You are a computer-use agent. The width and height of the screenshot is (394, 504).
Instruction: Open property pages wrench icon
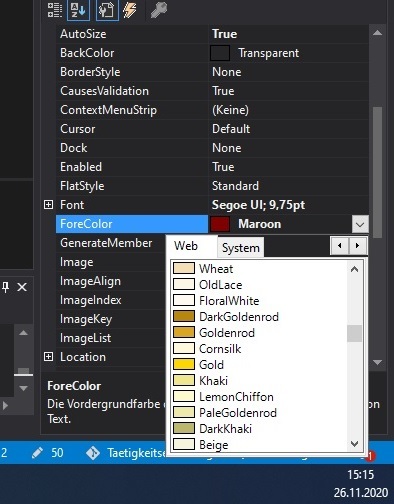click(159, 10)
